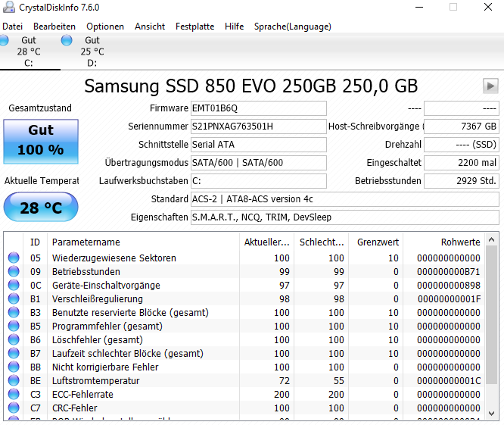The image size is (504, 425).
Task: Click the Eingeschaltet value 2200 mal
Action: coord(462,163)
